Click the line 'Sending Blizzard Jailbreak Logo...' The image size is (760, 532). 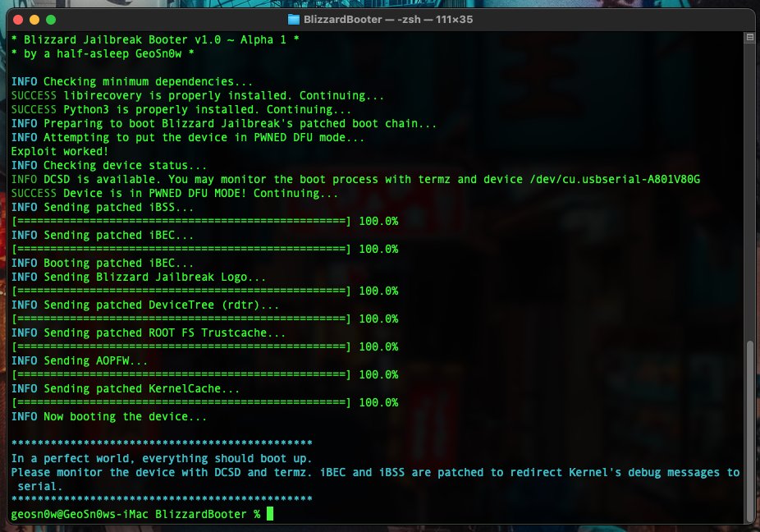point(154,277)
